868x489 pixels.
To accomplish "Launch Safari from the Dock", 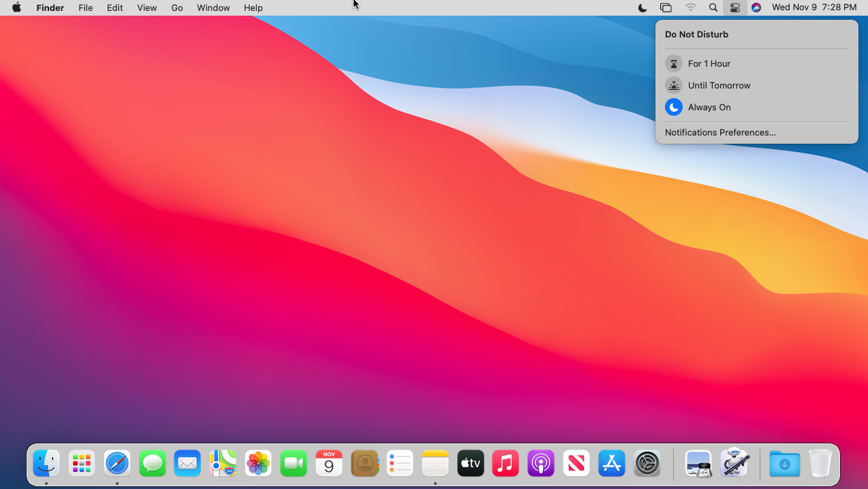I will (117, 464).
